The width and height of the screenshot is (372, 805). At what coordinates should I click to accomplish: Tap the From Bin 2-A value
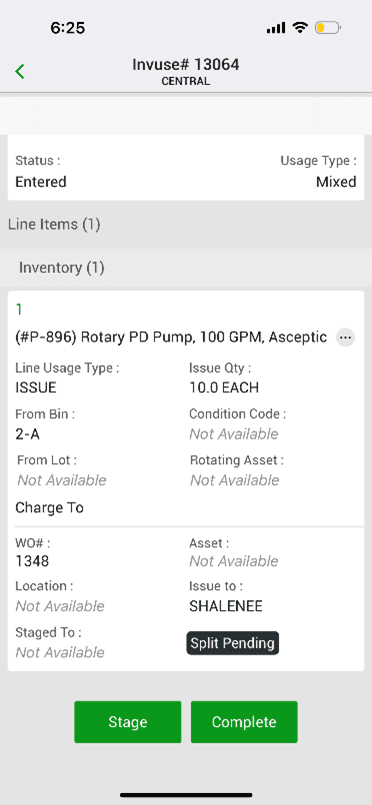tap(28, 434)
